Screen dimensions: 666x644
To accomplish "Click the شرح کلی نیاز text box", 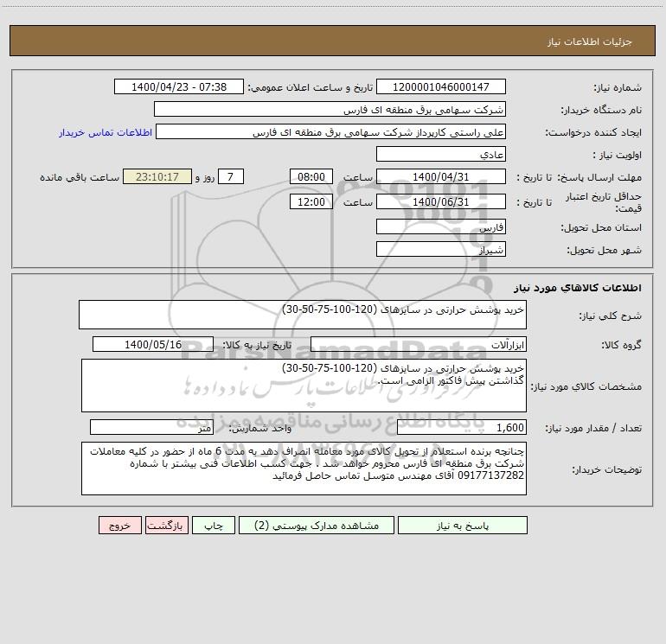I will [x=303, y=315].
